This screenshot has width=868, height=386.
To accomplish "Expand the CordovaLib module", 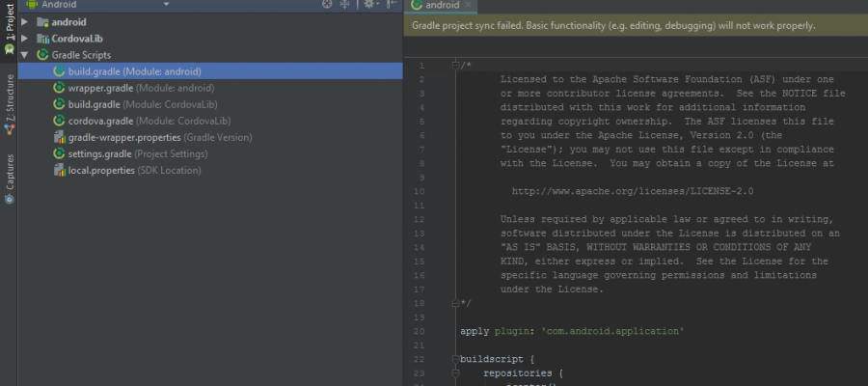I will click(x=24, y=38).
